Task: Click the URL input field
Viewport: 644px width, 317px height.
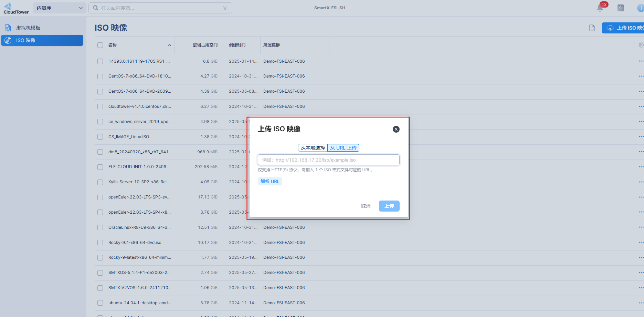Action: click(x=328, y=160)
